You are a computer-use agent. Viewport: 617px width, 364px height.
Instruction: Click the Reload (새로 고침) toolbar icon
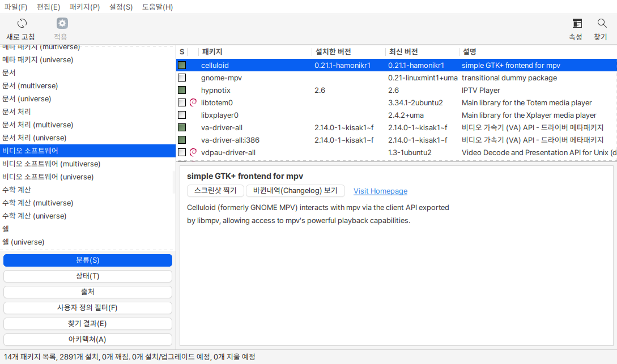pyautogui.click(x=22, y=24)
